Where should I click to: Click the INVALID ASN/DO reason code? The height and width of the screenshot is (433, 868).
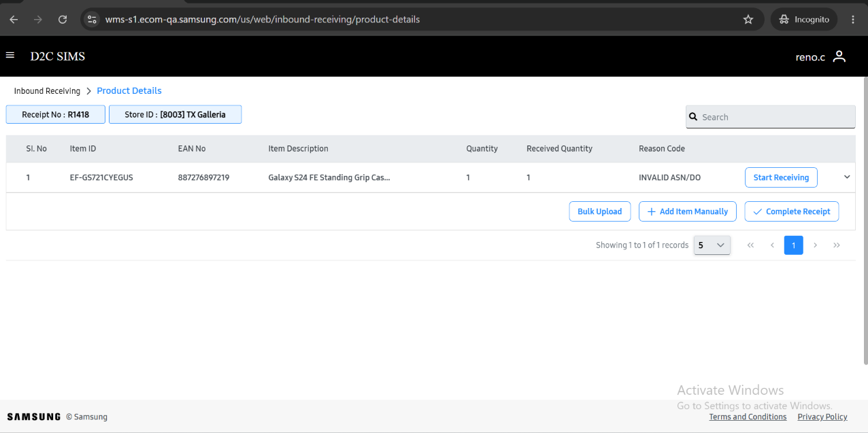click(x=669, y=177)
